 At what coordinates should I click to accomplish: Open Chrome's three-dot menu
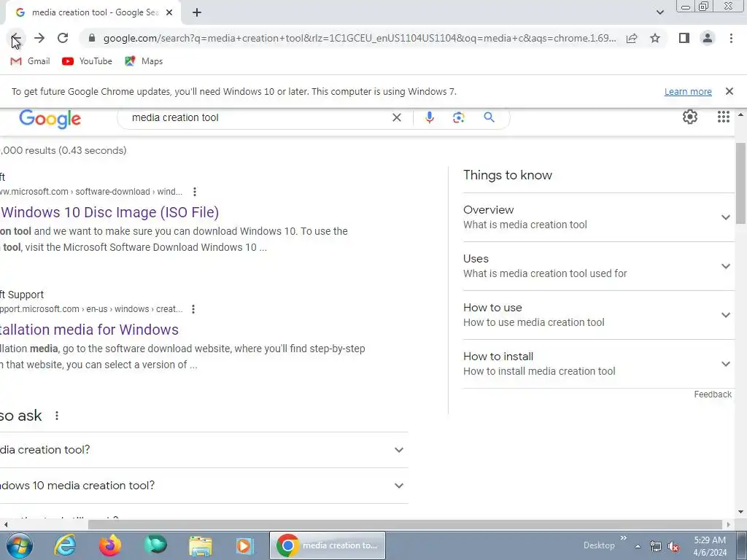coord(731,38)
